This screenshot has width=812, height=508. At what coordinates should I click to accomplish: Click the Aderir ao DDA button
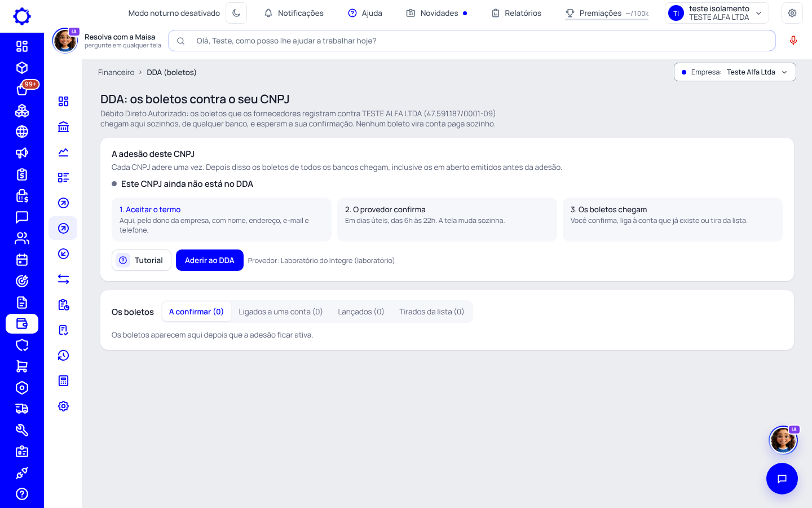[210, 260]
